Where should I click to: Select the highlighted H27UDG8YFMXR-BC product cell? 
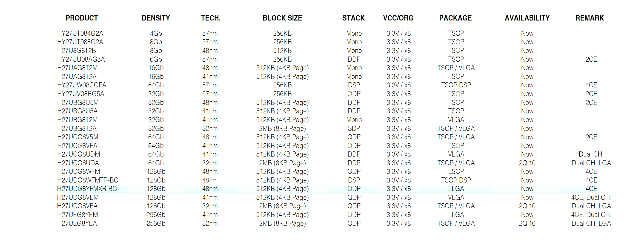click(87, 189)
